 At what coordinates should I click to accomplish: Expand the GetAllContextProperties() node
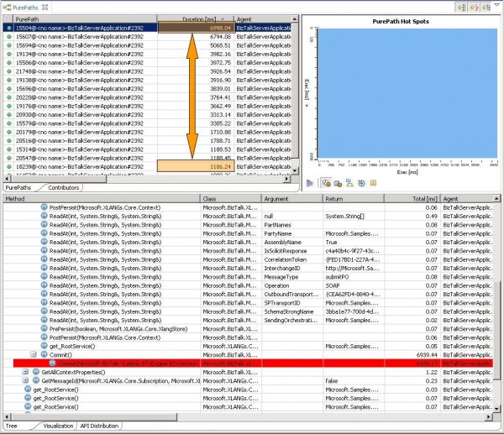pos(25,372)
